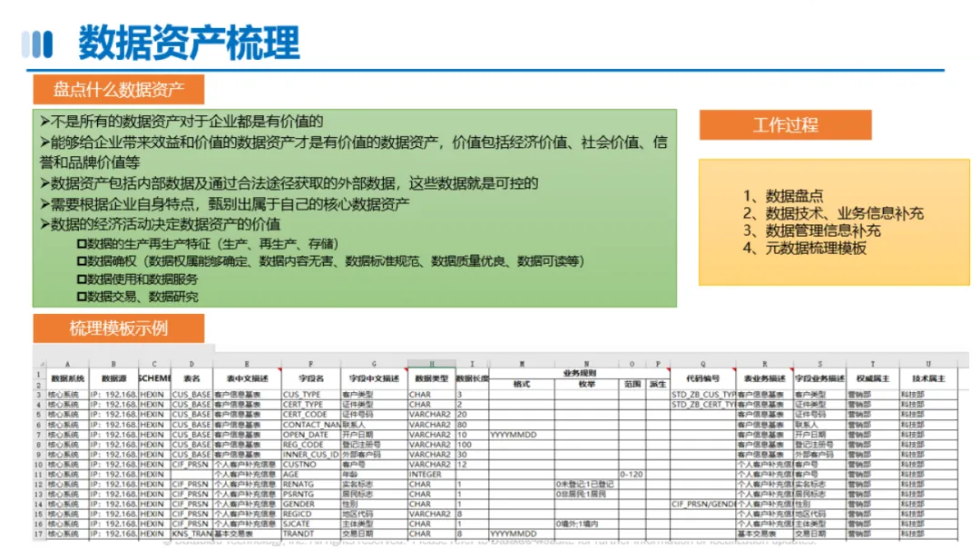Click header cell 字段名

[310, 378]
